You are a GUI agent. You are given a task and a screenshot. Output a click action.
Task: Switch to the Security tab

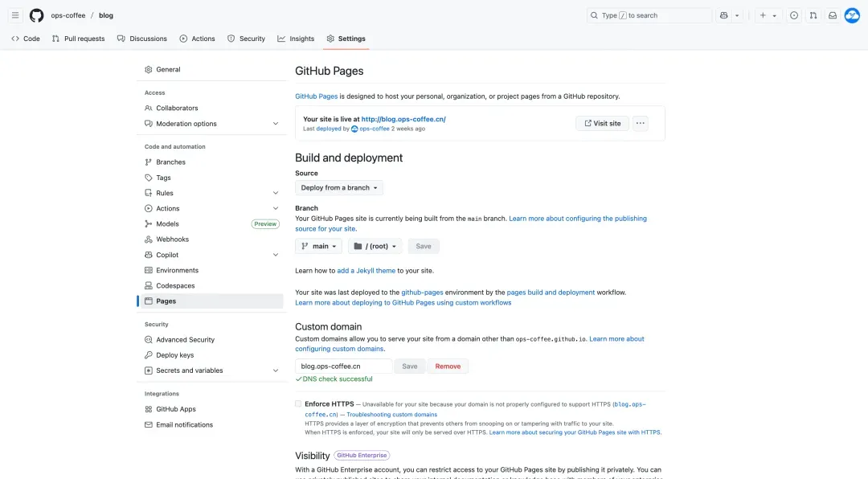pyautogui.click(x=247, y=39)
